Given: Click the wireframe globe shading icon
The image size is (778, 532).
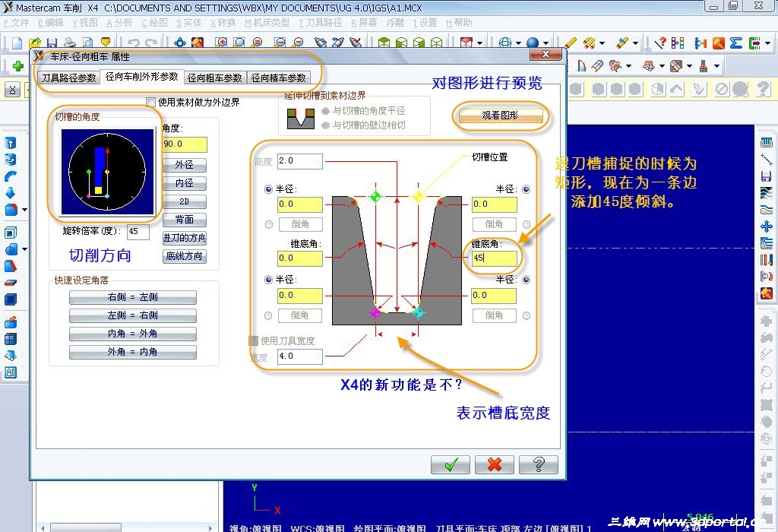Looking at the screenshot, I should (x=505, y=43).
